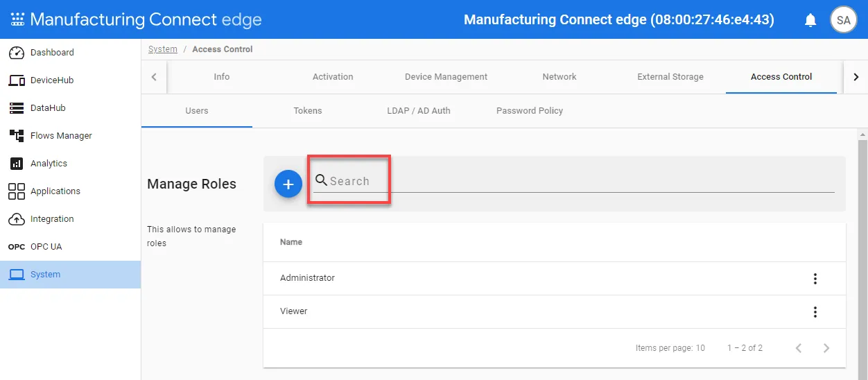Open the Administrator row options menu
The height and width of the screenshot is (380, 868).
[815, 279]
